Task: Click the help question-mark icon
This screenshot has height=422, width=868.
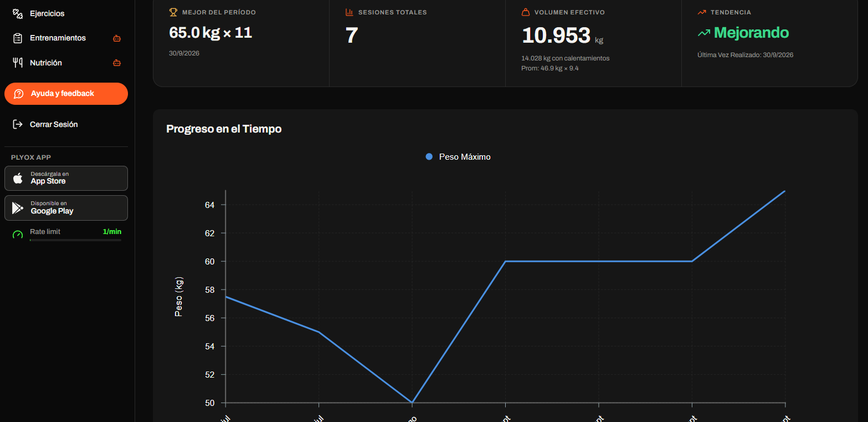Action: tap(18, 94)
